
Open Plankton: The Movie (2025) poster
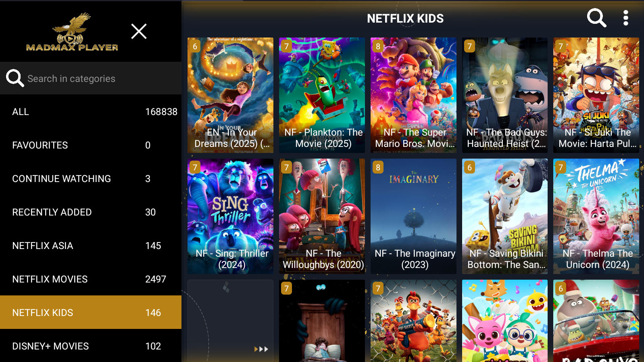click(x=322, y=95)
